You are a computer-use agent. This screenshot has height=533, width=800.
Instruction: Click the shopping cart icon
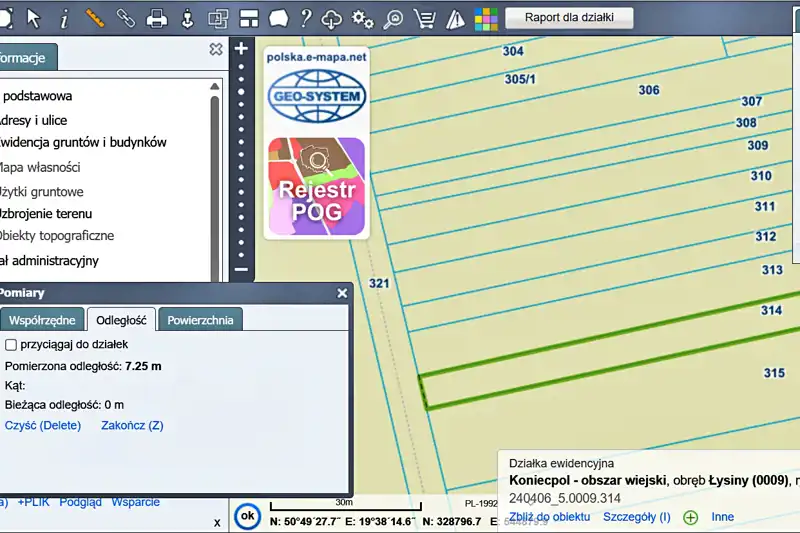click(x=425, y=18)
